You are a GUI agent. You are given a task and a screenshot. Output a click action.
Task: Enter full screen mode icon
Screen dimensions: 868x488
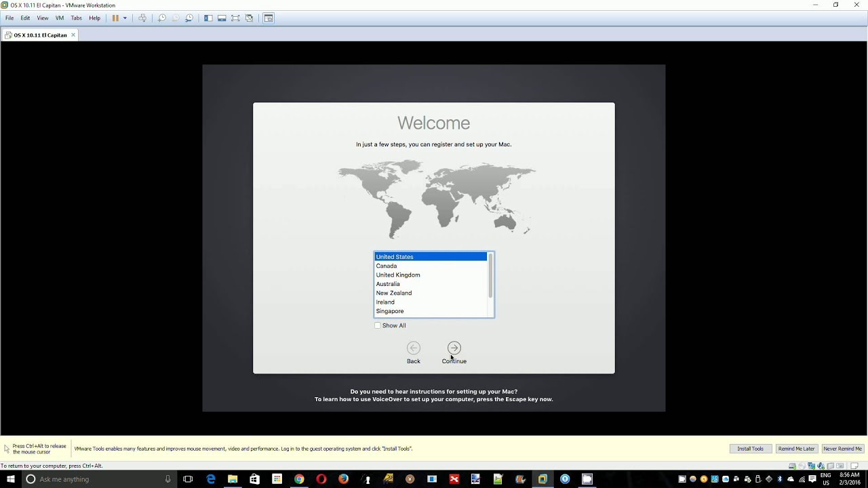[235, 18]
